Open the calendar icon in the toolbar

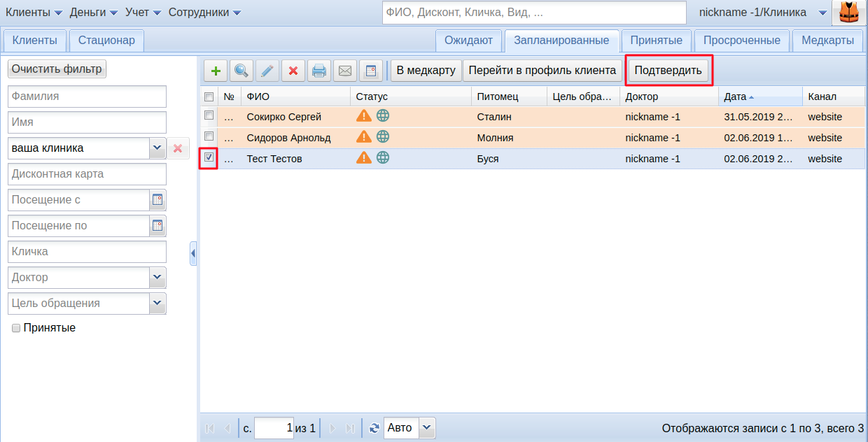(371, 71)
